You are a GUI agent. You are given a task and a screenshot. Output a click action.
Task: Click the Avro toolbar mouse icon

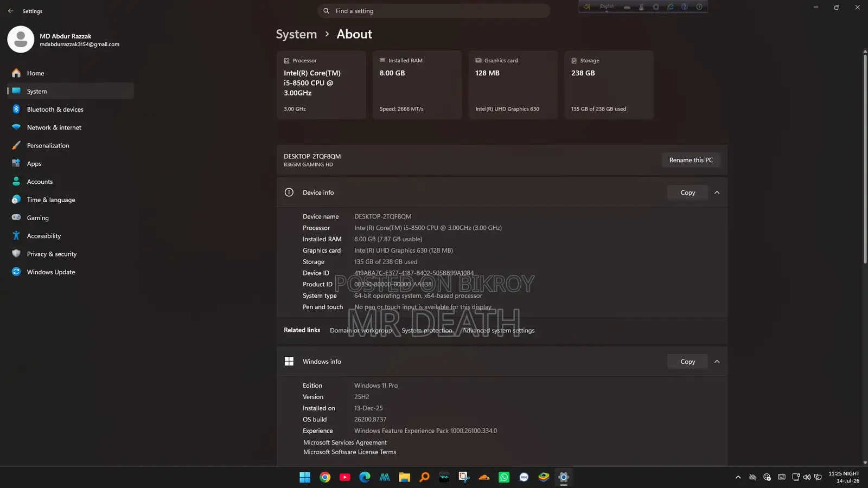tap(641, 7)
